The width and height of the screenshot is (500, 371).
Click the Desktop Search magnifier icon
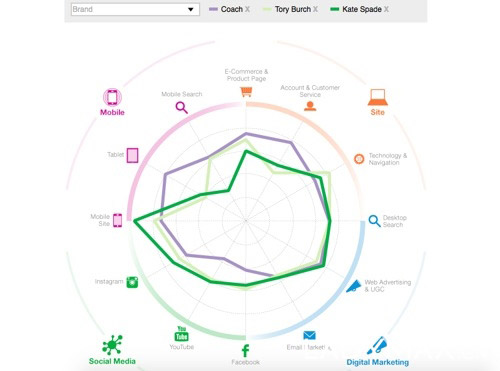[374, 221]
